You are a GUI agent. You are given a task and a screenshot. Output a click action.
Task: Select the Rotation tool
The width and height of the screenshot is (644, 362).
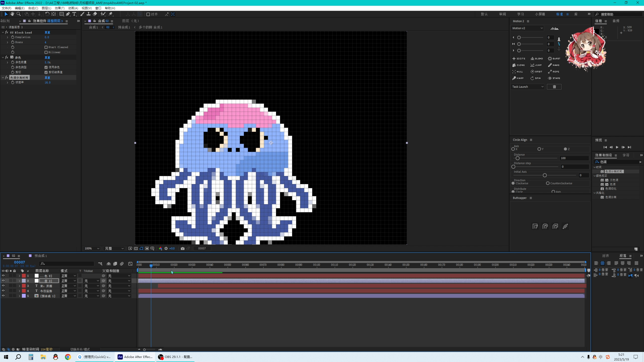tap(47, 14)
